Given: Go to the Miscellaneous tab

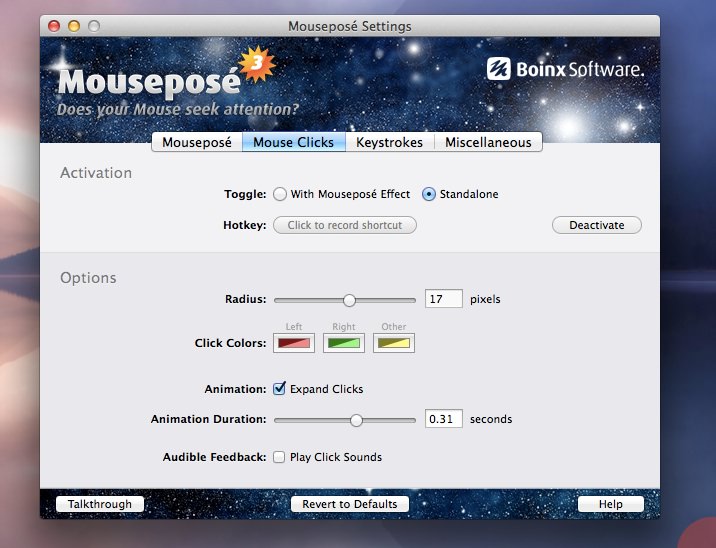Looking at the screenshot, I should 488,142.
